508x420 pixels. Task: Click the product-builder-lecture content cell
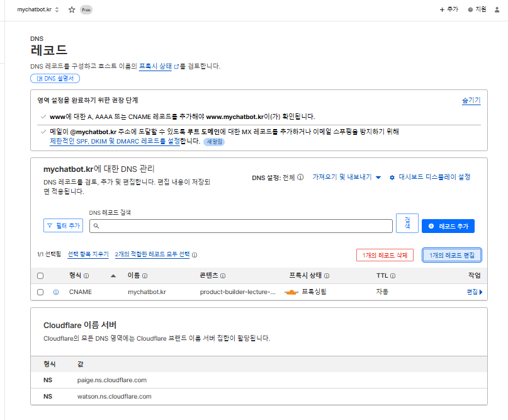[x=237, y=292]
